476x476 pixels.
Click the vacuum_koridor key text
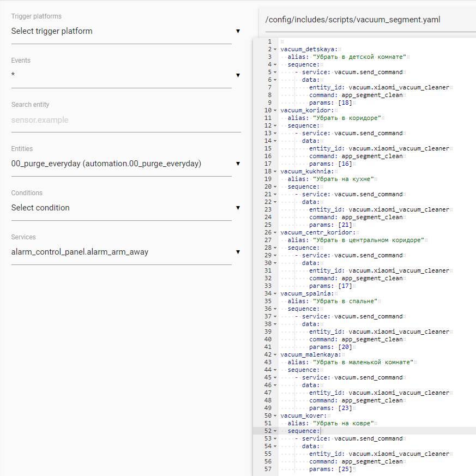tap(307, 110)
